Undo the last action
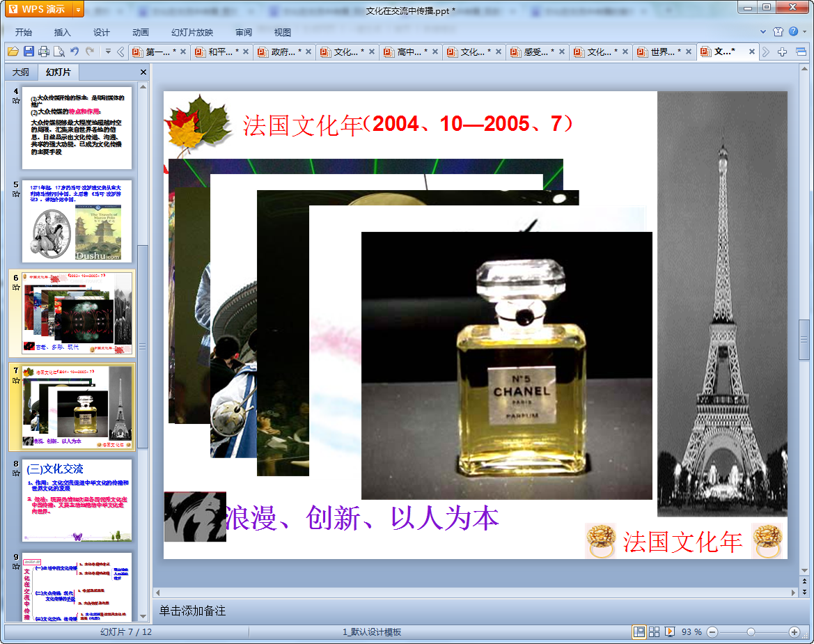Screen dimensions: 814x644 click(x=75, y=52)
